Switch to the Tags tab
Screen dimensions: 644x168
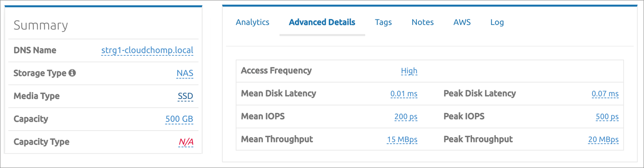383,22
